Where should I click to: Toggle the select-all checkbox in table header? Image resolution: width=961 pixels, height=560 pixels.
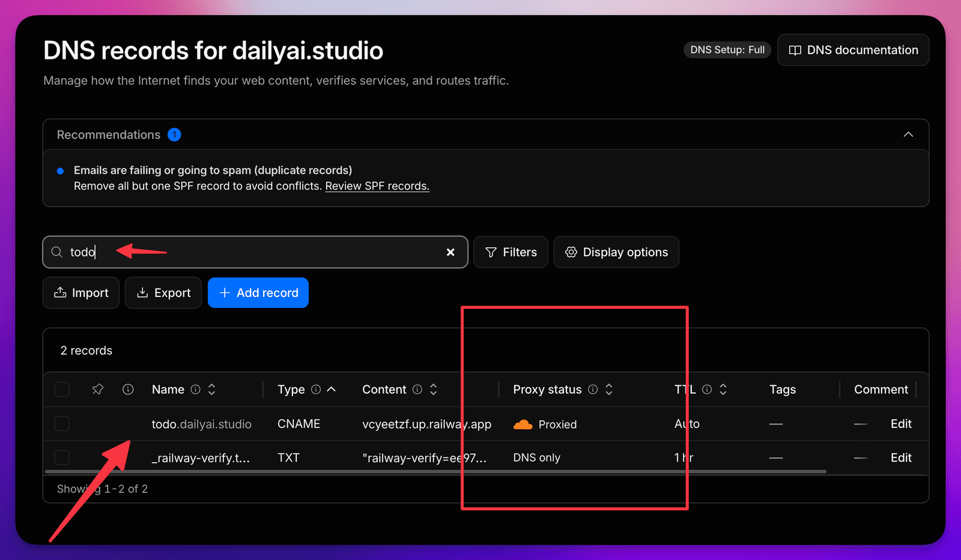coord(62,390)
